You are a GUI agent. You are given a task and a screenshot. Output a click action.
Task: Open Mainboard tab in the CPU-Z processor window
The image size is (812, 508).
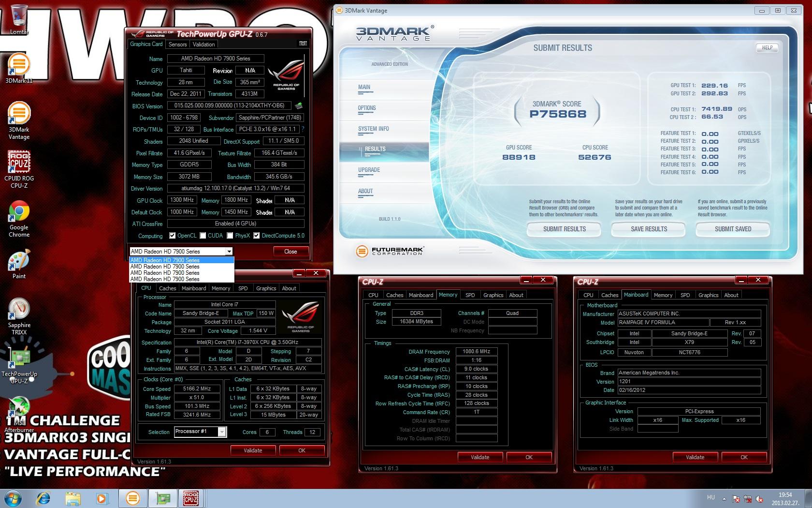pos(194,288)
